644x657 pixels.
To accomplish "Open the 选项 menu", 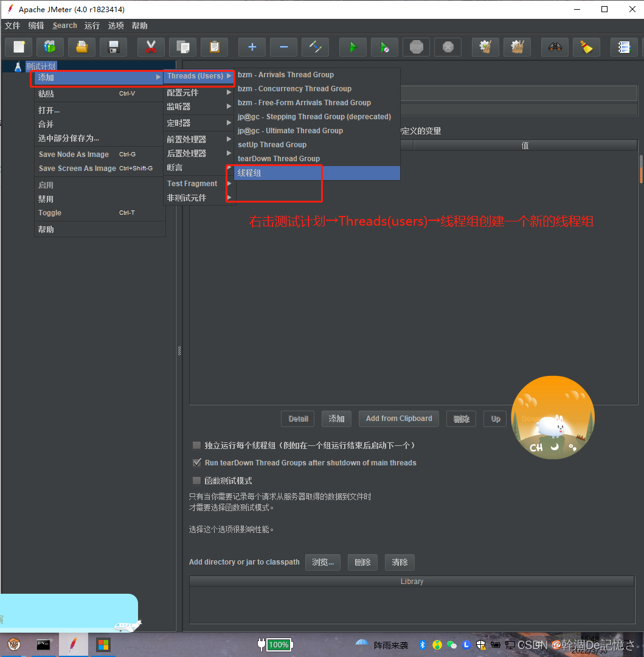I will tap(116, 26).
